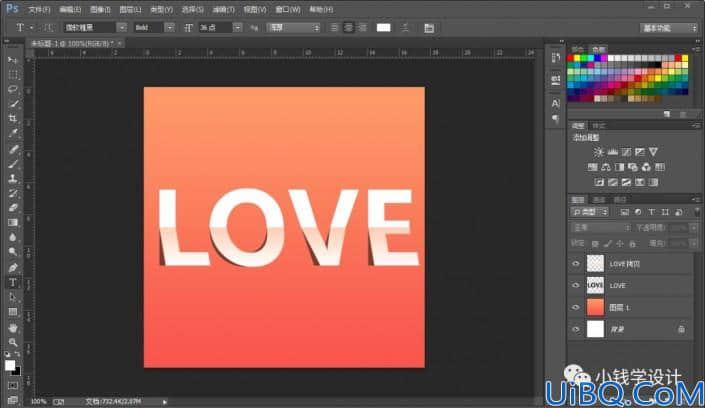Hide the LOVE text layer
The height and width of the screenshot is (408, 705).
tap(576, 285)
